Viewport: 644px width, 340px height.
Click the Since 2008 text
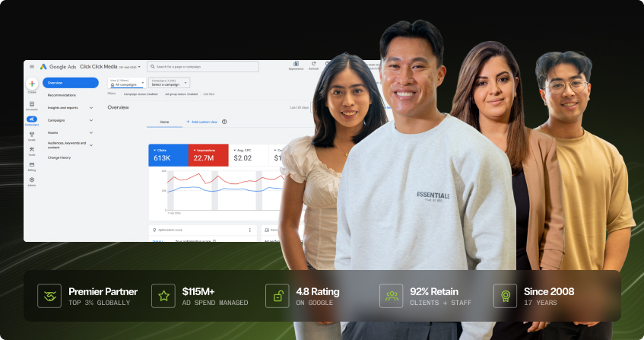549,292
